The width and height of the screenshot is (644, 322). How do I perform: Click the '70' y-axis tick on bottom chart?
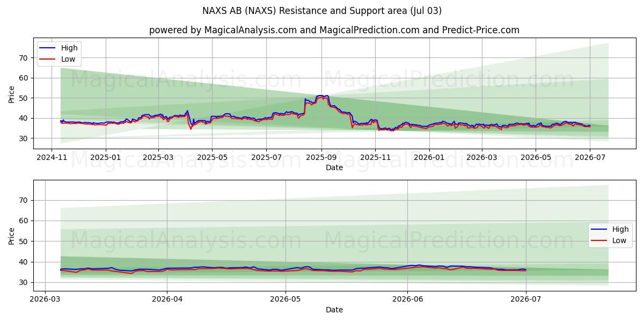coord(24,200)
